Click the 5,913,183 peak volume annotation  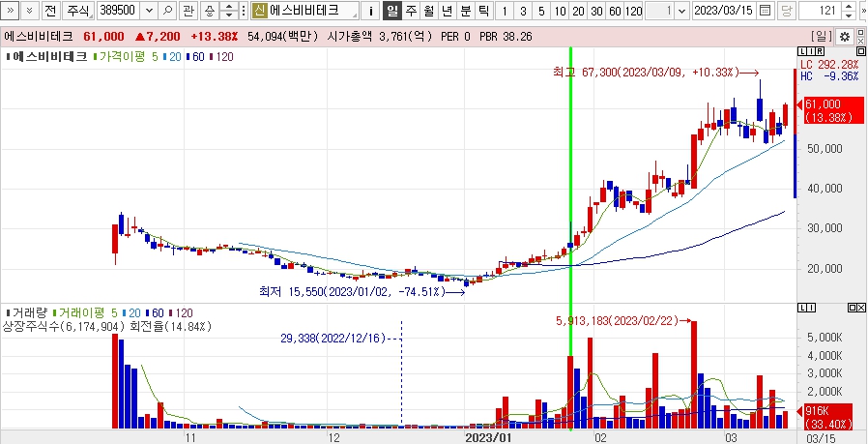tap(623, 320)
